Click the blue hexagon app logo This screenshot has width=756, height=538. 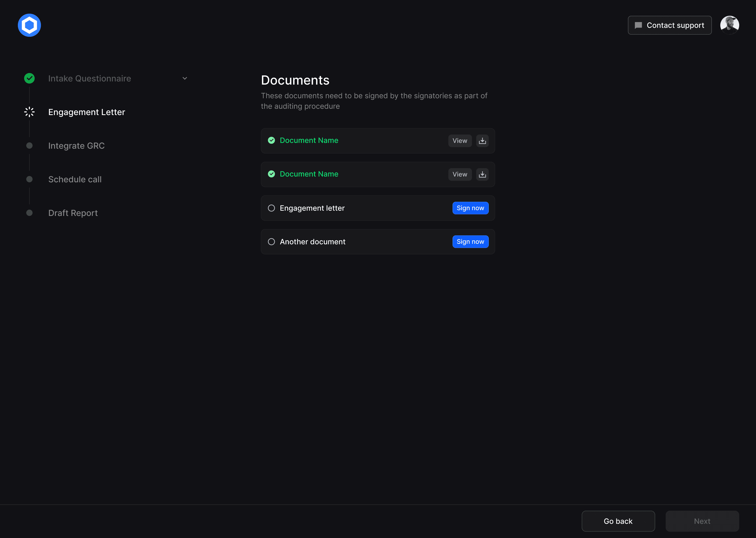[x=29, y=25]
